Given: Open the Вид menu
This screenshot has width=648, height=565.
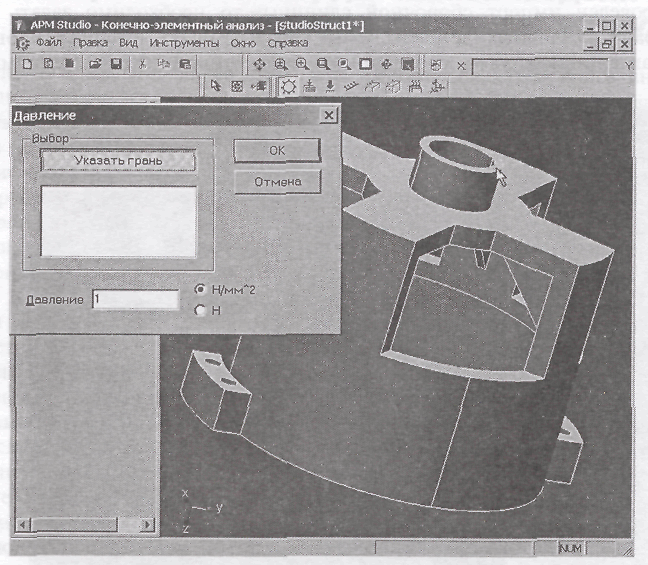Looking at the screenshot, I should [x=128, y=43].
